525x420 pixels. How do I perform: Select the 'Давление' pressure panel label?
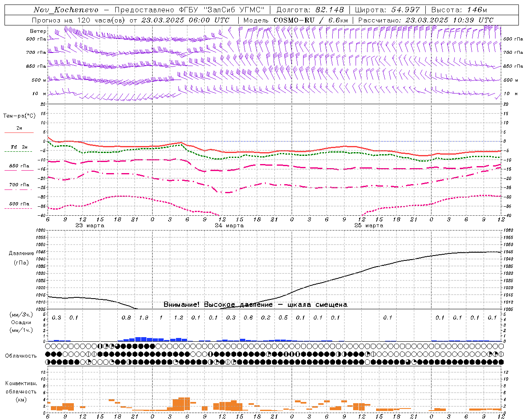coord(21,253)
